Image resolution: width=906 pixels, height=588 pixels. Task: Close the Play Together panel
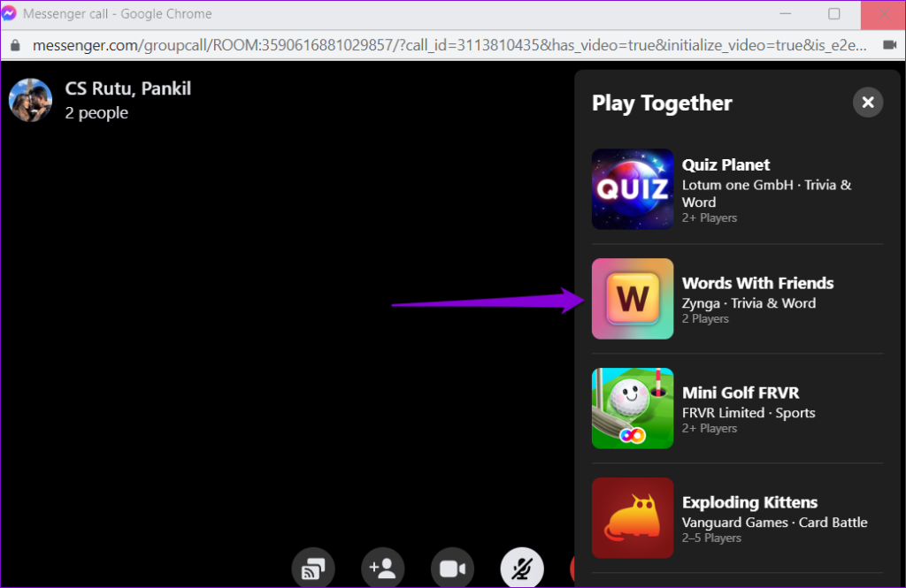867,102
